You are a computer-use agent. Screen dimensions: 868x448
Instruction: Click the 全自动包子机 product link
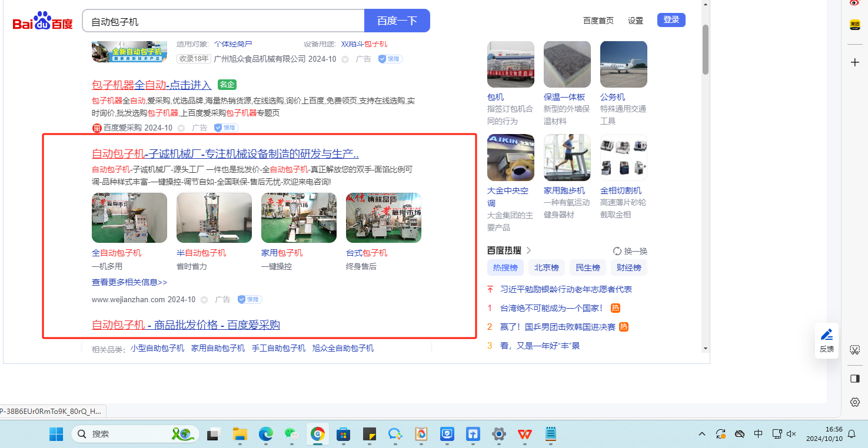click(x=117, y=253)
